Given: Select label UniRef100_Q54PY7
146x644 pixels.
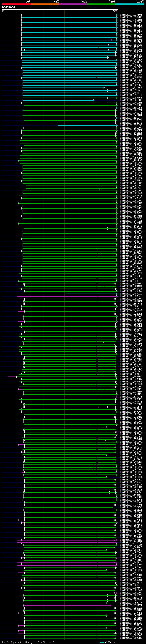Looking at the screenshot, I should 131,135.
